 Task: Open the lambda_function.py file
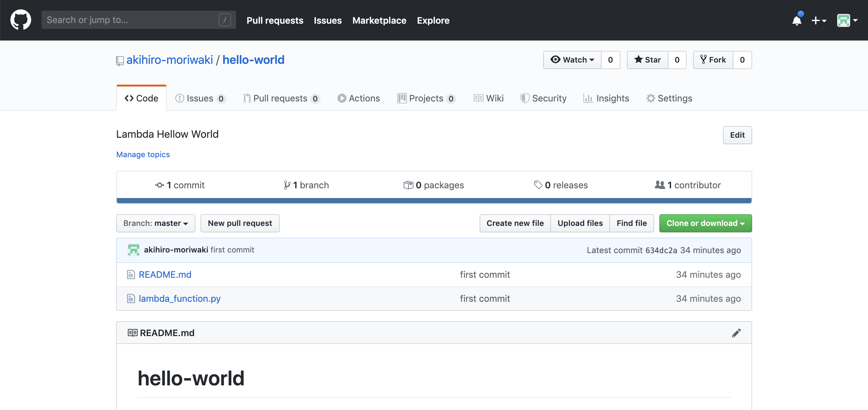(179, 298)
